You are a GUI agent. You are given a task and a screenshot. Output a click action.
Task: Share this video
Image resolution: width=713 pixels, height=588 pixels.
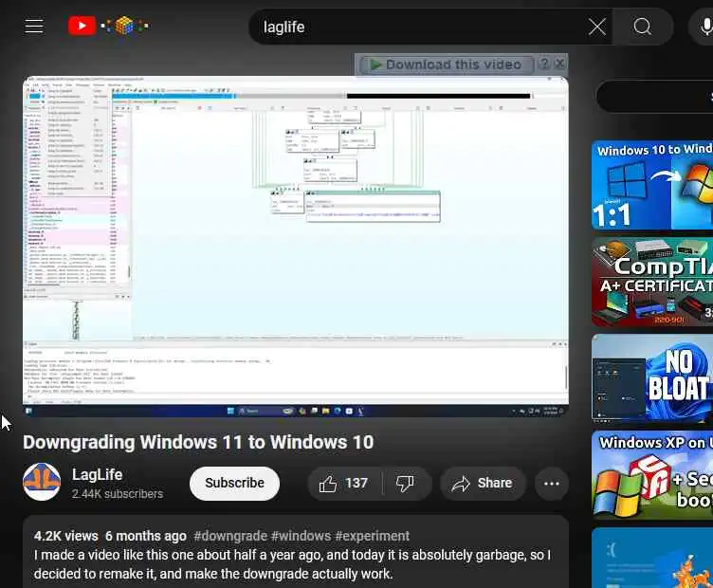pos(483,483)
